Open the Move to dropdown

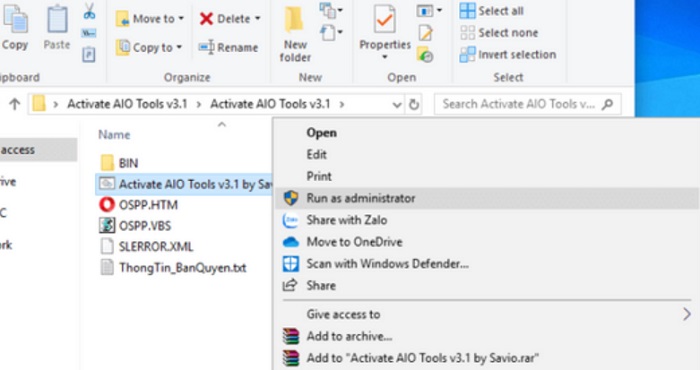click(150, 19)
